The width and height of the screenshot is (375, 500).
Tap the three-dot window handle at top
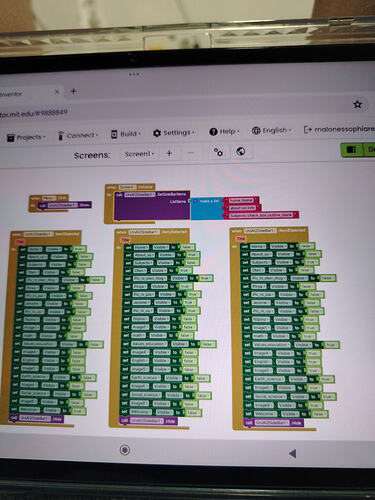[x=134, y=74]
